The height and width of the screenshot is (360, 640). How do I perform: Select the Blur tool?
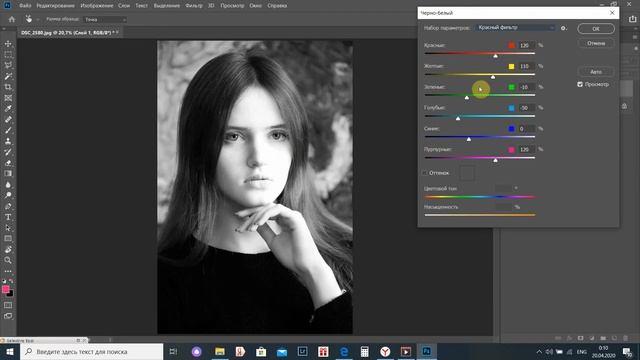tap(8, 184)
